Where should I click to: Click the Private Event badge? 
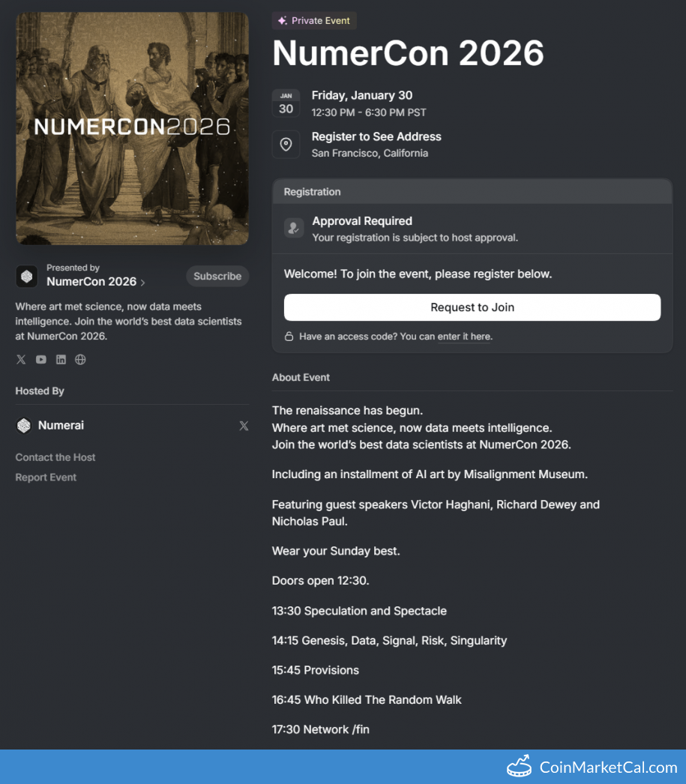coord(313,21)
